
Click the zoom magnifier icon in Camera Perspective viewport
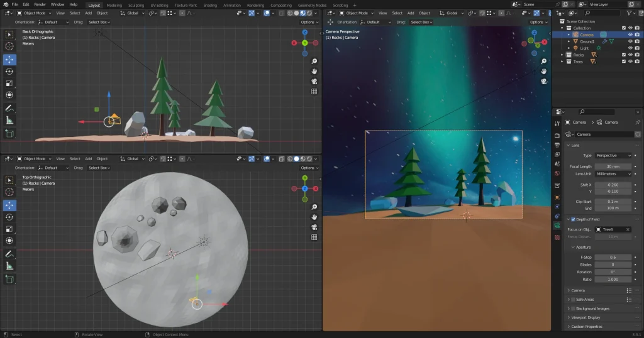point(543,61)
